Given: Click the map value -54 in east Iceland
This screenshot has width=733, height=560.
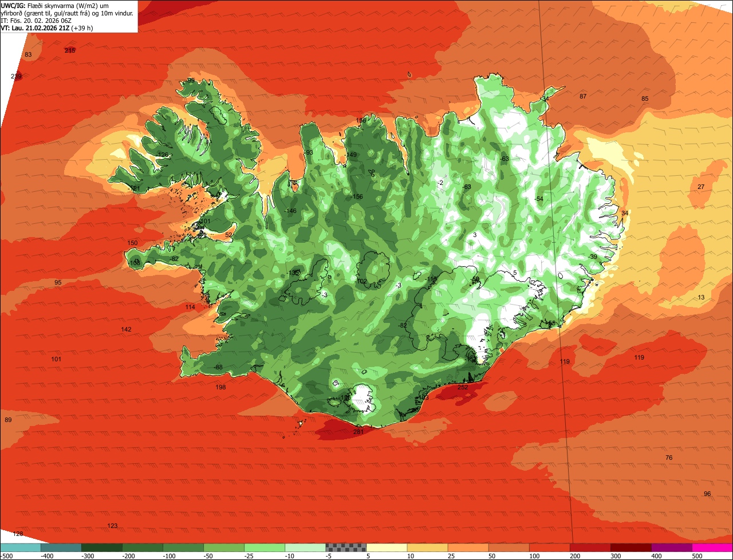Looking at the screenshot, I should pyautogui.click(x=538, y=199).
